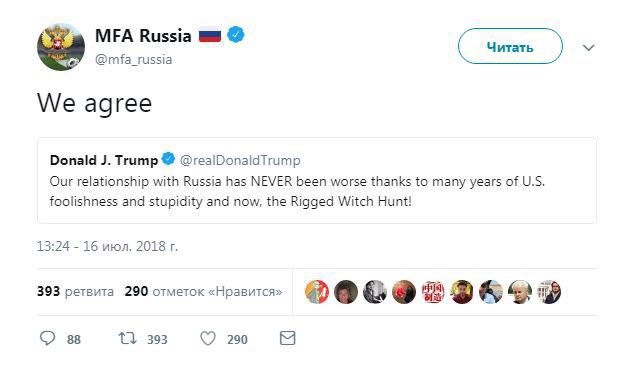This screenshot has height=371, width=628.
Task: Click the retweet arrows icon
Action: (x=128, y=339)
